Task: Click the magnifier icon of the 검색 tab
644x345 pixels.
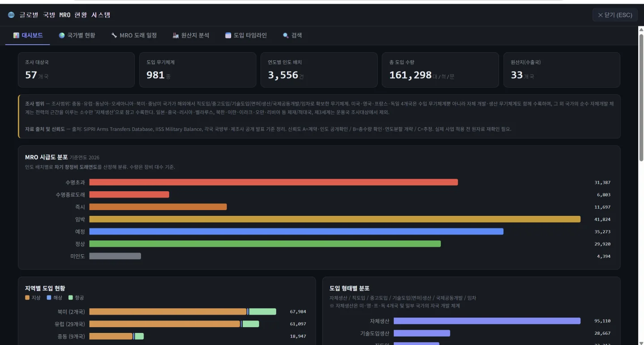Action: (x=286, y=35)
